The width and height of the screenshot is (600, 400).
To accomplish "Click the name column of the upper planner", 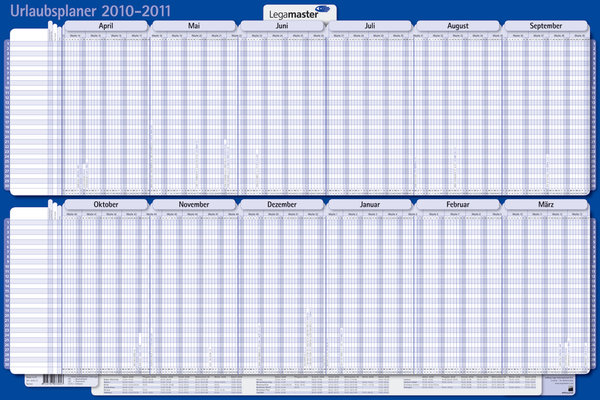I will tap(30, 110).
